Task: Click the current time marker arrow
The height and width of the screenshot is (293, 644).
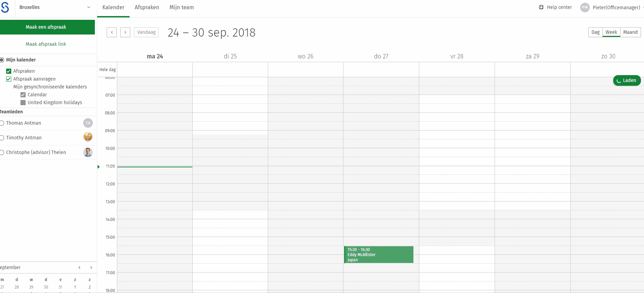Action: point(99,167)
